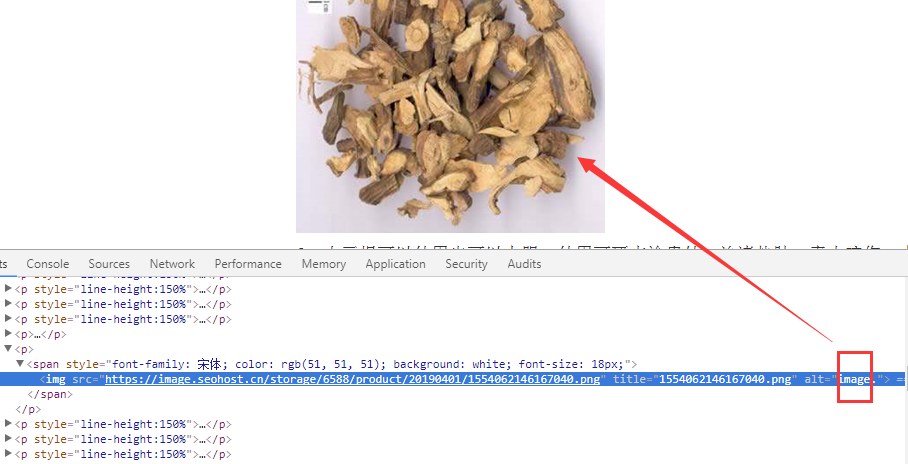908x464 pixels.
Task: Open the img src seohost.cn URL link
Action: 352,379
